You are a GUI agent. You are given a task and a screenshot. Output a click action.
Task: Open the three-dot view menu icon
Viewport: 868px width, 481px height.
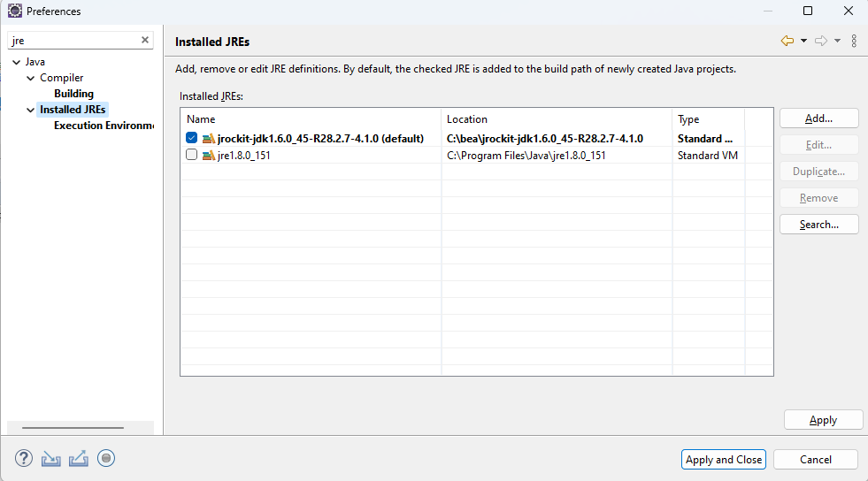(854, 41)
